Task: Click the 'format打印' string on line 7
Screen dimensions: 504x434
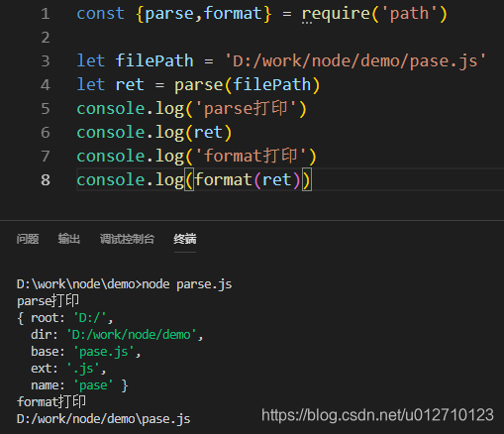Action: (252, 157)
